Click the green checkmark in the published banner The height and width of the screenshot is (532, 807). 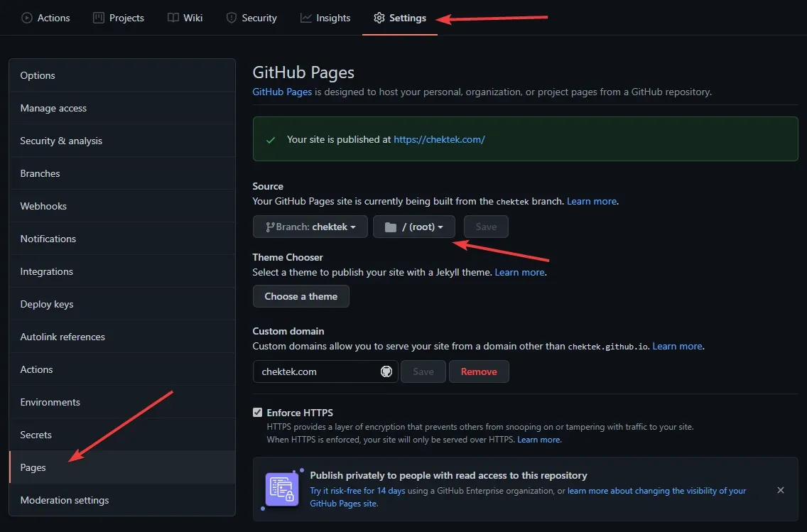point(271,139)
